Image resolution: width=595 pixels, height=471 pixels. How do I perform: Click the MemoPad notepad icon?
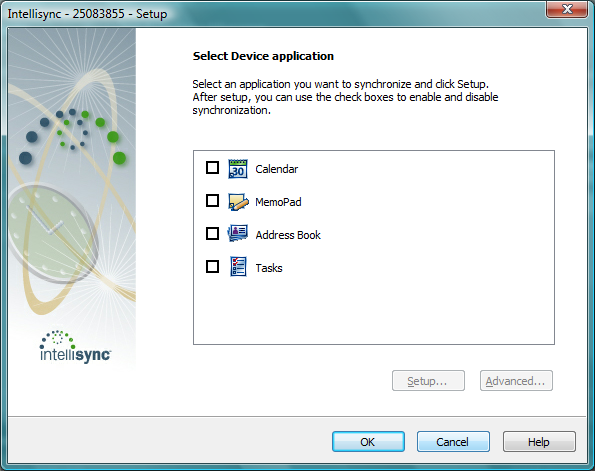pyautogui.click(x=238, y=202)
